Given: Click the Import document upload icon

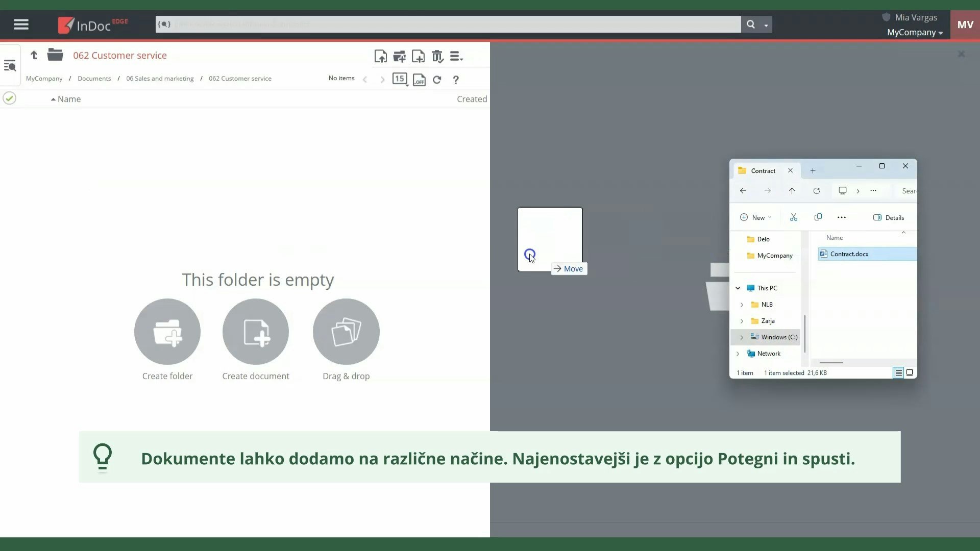Looking at the screenshot, I should click(x=381, y=56).
